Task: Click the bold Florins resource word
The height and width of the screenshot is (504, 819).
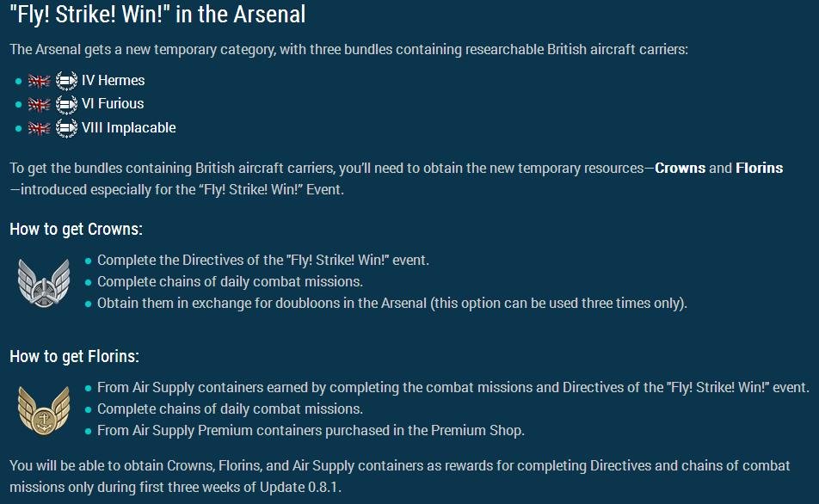Action: click(759, 168)
